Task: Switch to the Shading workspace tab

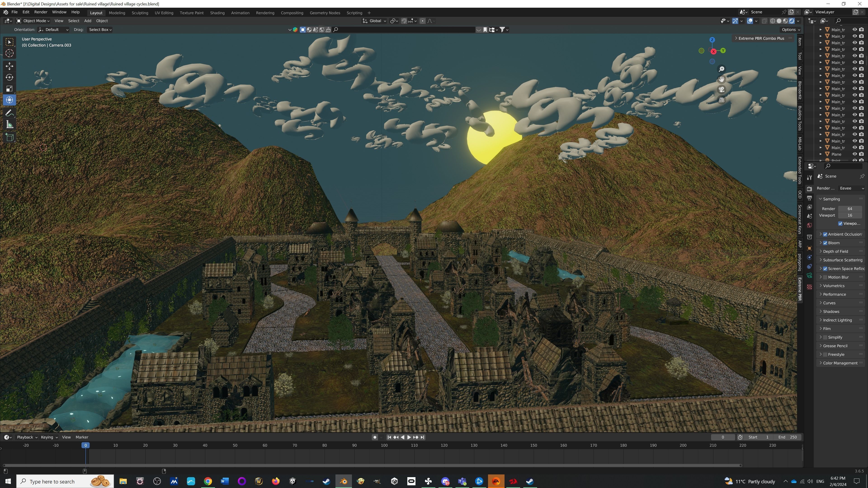Action: click(x=217, y=13)
